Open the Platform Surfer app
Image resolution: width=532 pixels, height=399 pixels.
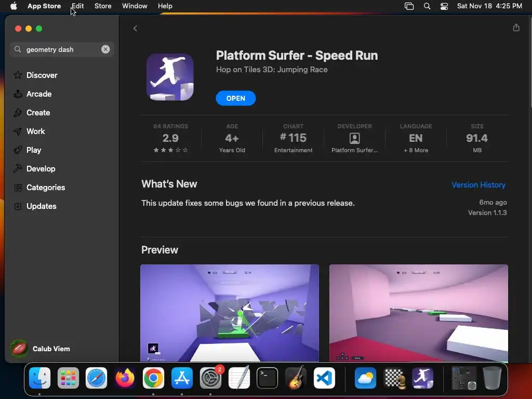[235, 98]
